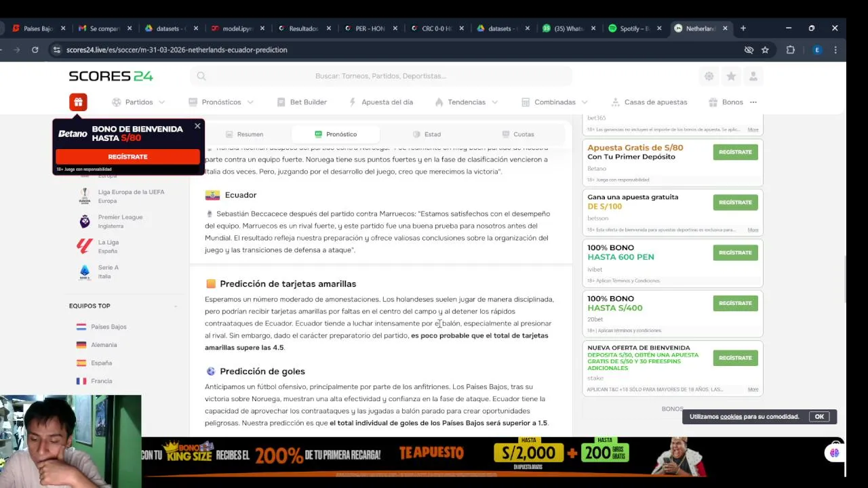Switch to the Resumen tab

tap(244, 134)
